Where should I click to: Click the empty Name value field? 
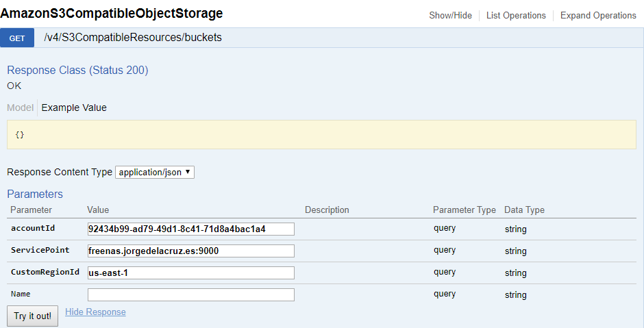click(x=191, y=294)
